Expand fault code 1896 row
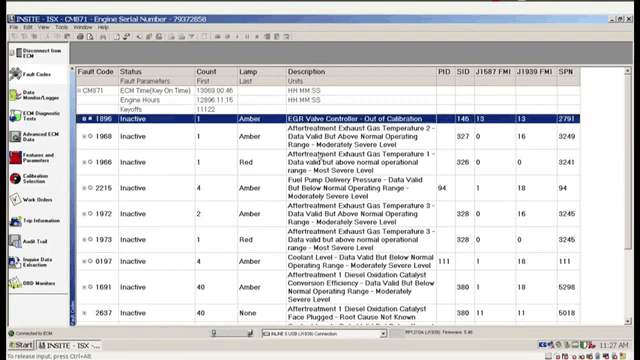 (x=84, y=119)
